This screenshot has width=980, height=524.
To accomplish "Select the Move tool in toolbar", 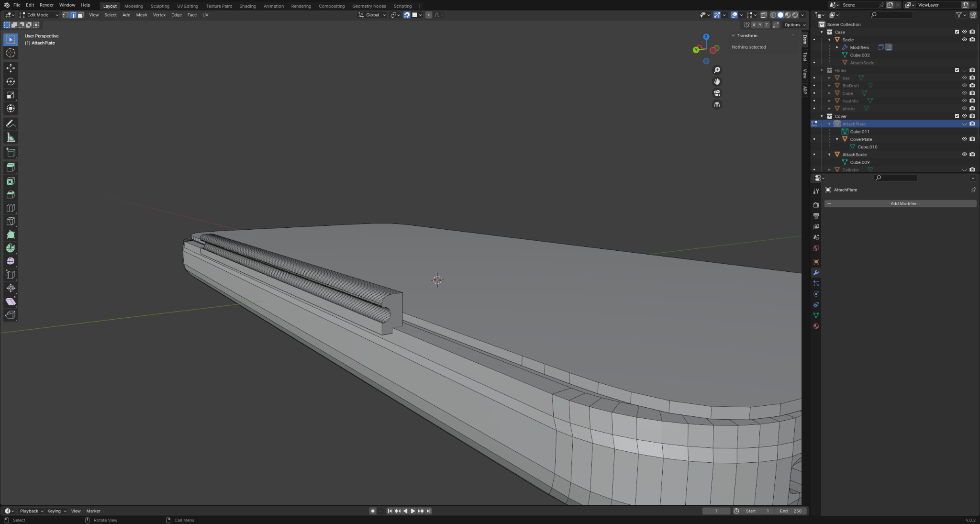I will coord(11,68).
